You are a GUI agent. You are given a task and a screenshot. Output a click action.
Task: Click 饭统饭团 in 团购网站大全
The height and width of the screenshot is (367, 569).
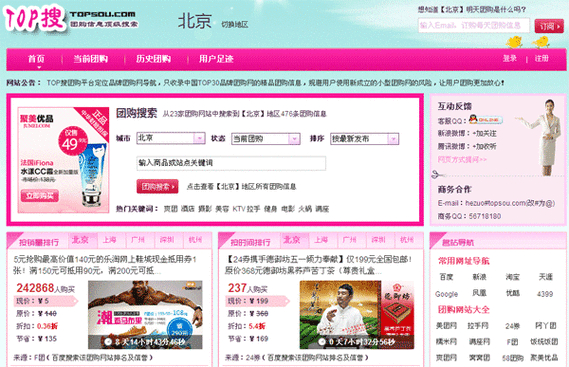[544, 342]
